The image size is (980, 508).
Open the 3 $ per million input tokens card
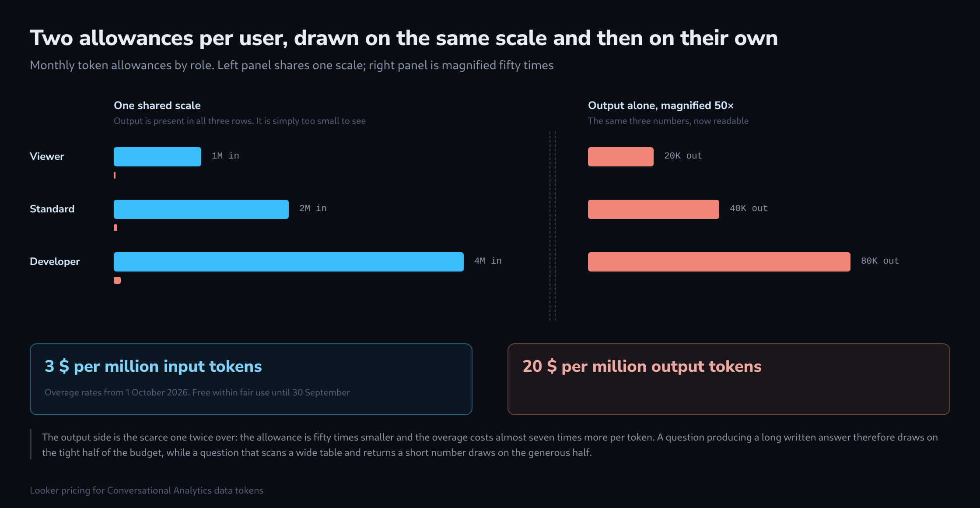pyautogui.click(x=251, y=379)
